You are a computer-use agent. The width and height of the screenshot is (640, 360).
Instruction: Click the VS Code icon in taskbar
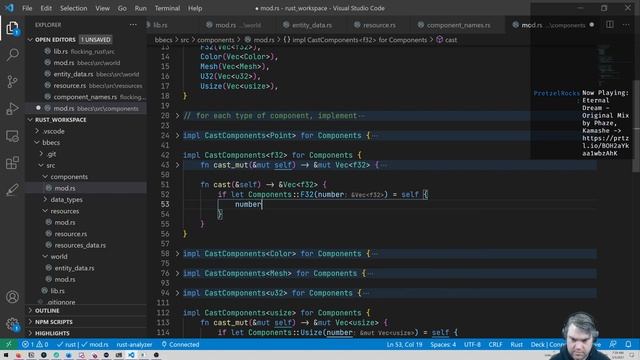coord(131,355)
